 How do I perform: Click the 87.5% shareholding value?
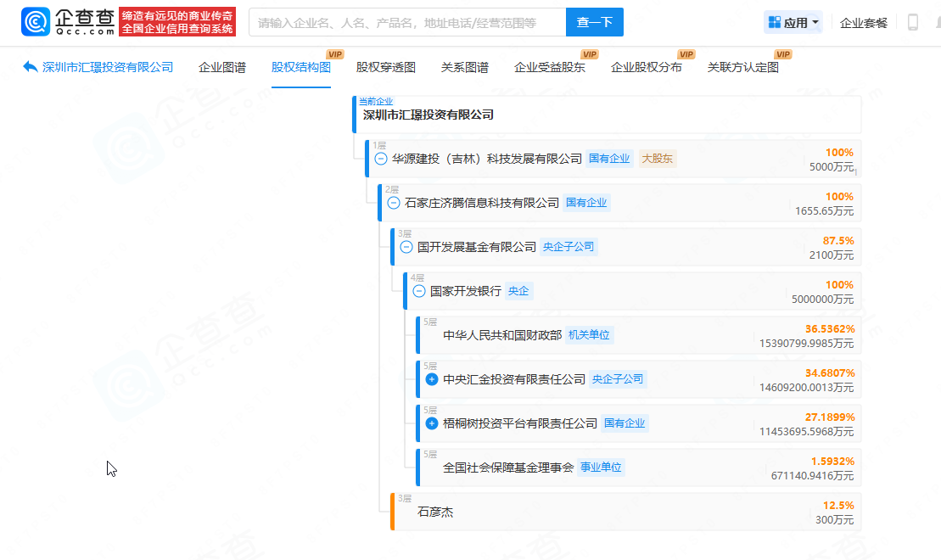837,241
